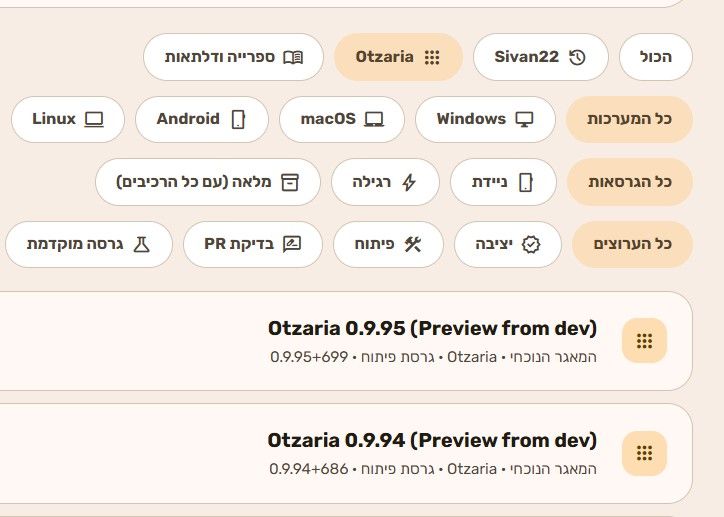The width and height of the screenshot is (724, 517).
Task: Click the laptop icon beside Linux
Action: (94, 119)
